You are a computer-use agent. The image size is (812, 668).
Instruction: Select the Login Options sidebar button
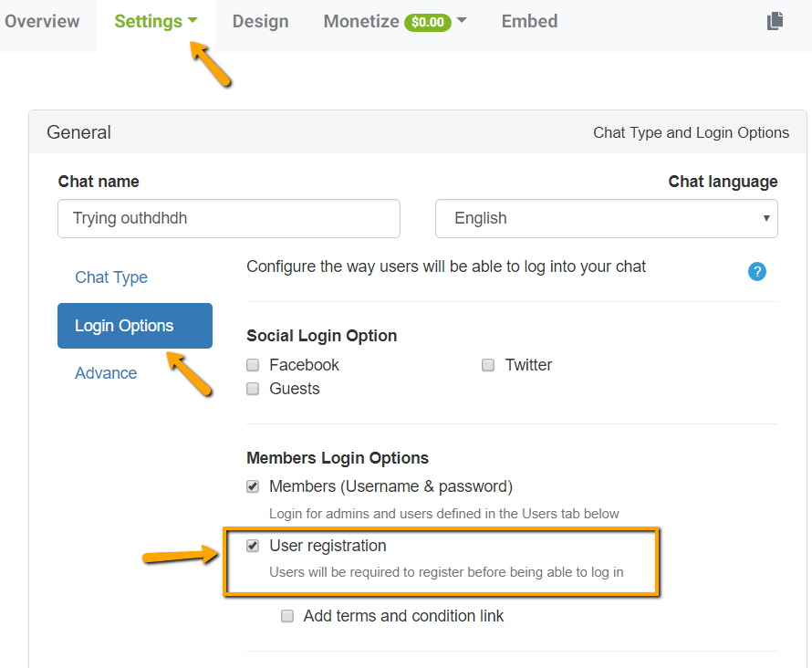[134, 326]
